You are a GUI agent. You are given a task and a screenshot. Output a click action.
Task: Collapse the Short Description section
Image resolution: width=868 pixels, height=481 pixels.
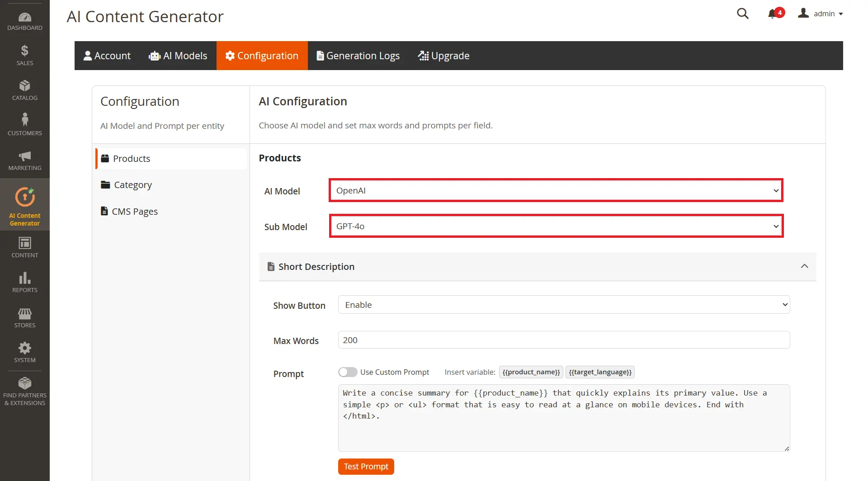pyautogui.click(x=805, y=266)
